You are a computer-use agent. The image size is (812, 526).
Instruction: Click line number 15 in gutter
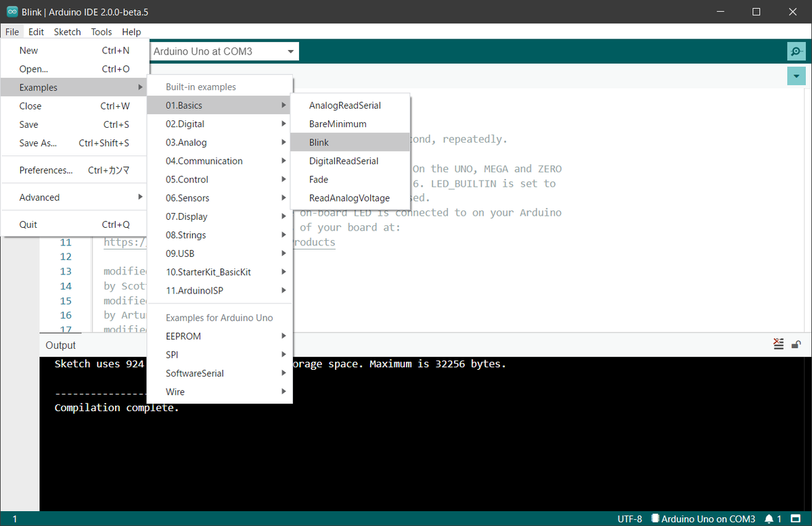pos(66,301)
